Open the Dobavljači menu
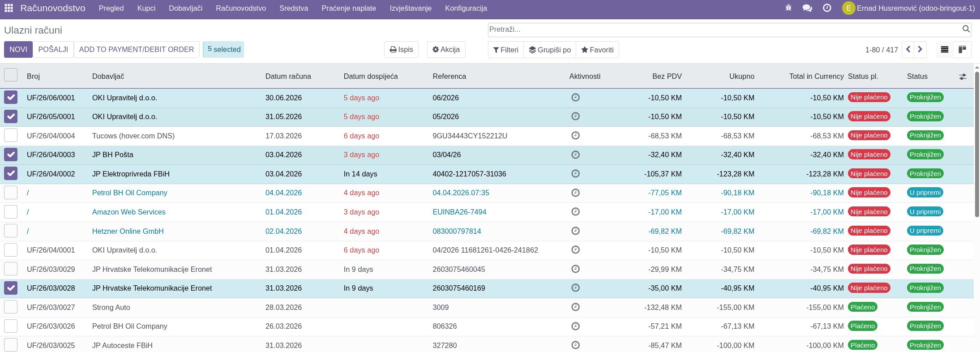Viewport: 980px width, 352px height. [185, 8]
